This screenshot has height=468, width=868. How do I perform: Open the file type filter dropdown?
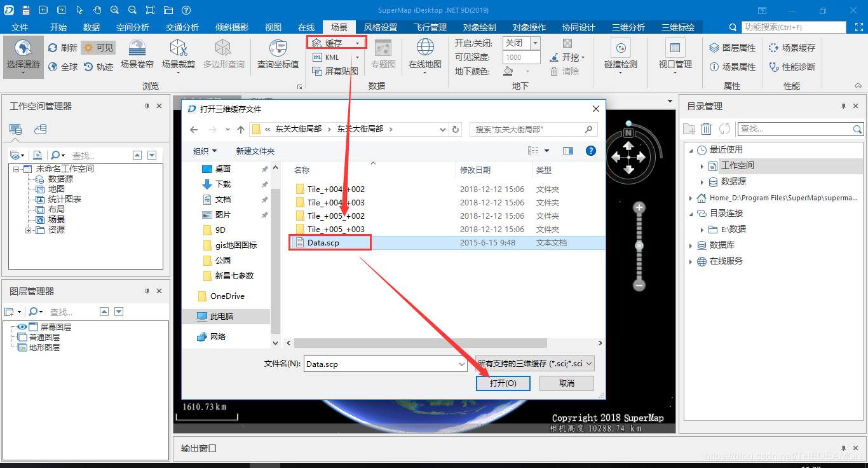[x=535, y=364]
